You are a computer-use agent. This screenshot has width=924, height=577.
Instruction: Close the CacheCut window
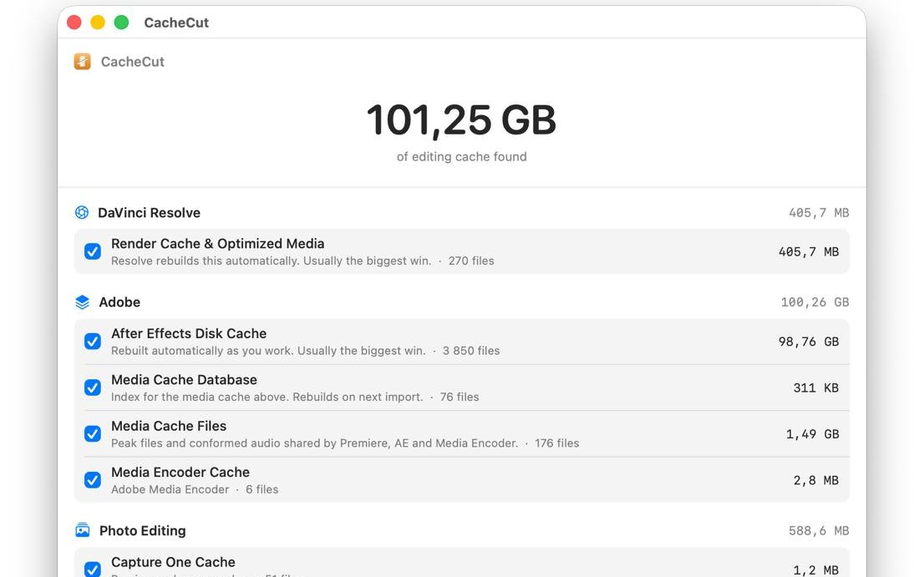click(x=74, y=23)
